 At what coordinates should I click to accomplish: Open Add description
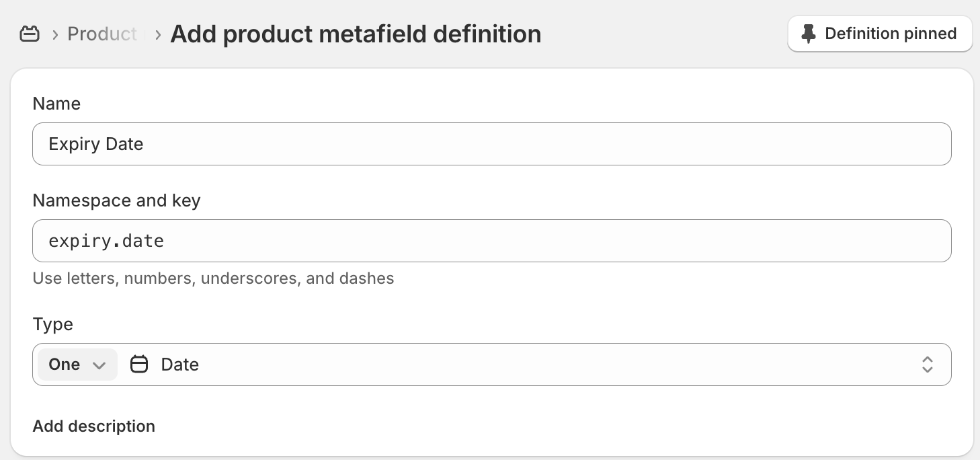93,426
